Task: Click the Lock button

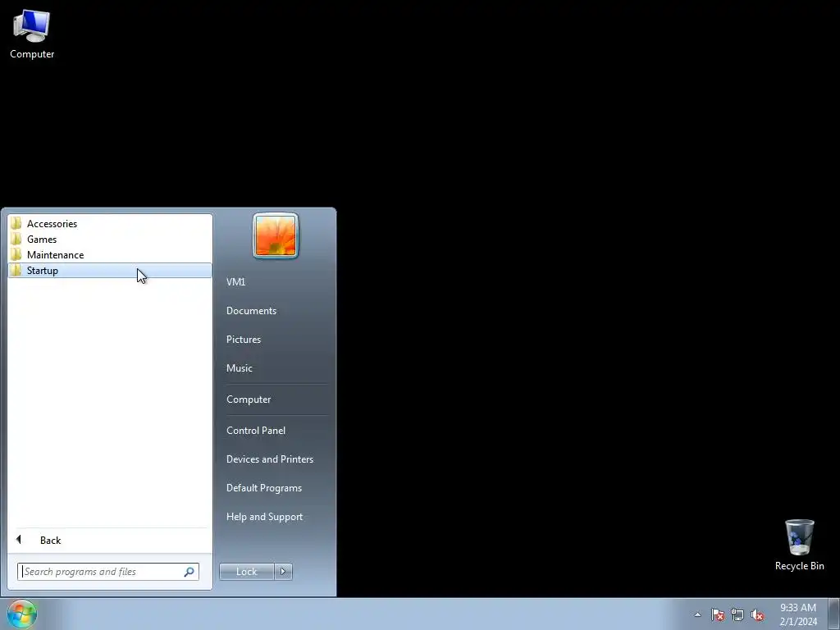Action: click(246, 572)
